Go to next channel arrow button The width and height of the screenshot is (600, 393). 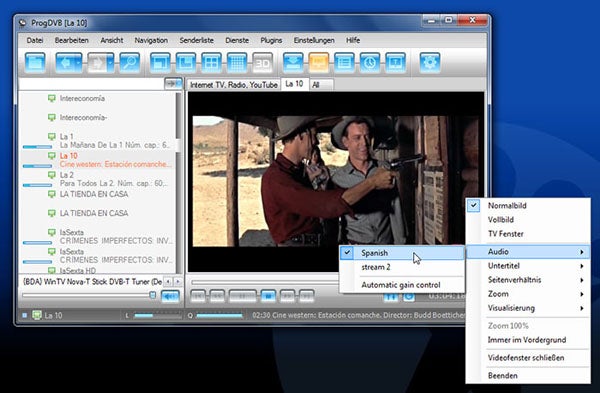point(100,62)
